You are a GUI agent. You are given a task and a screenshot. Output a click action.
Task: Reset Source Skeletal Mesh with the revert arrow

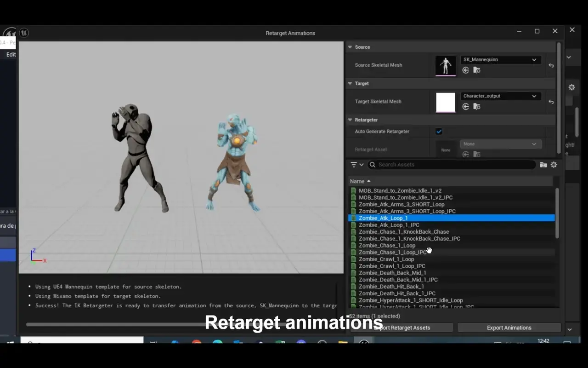[x=551, y=65]
